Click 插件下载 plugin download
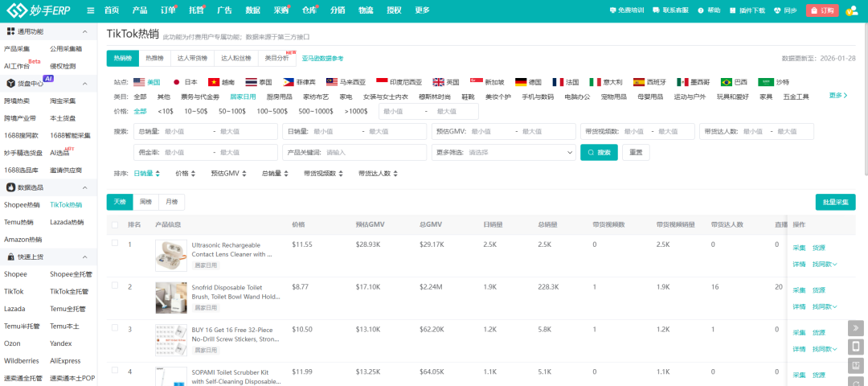Screen dimensions: 868x386 click(x=747, y=10)
